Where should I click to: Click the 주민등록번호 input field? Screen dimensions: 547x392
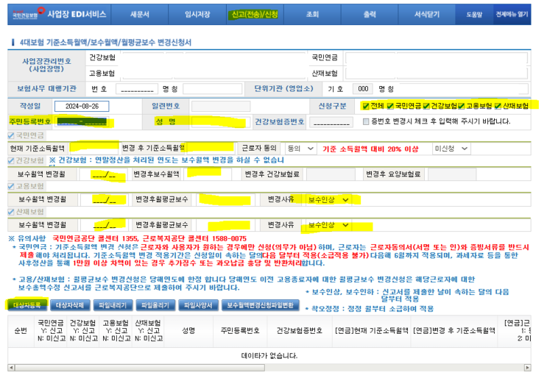[82, 121]
